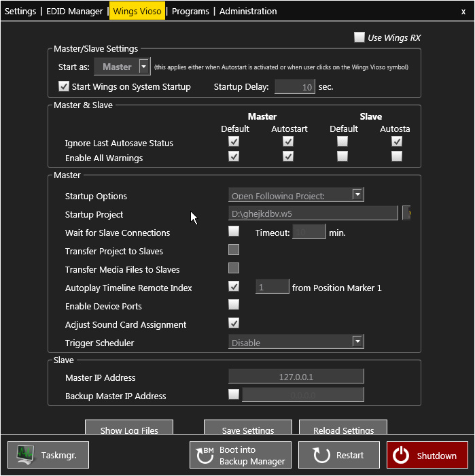
Task: Check Wait for Slave Connections
Action: click(x=234, y=231)
